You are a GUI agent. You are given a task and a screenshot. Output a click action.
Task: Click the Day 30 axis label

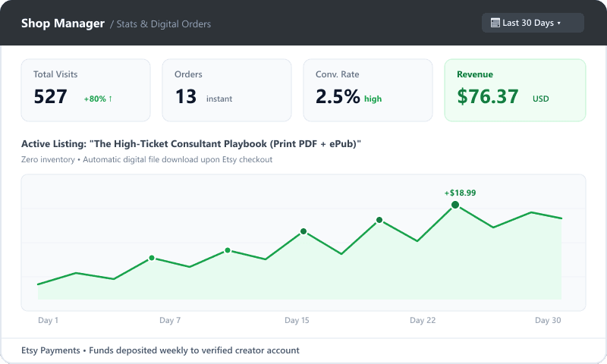[548, 320]
